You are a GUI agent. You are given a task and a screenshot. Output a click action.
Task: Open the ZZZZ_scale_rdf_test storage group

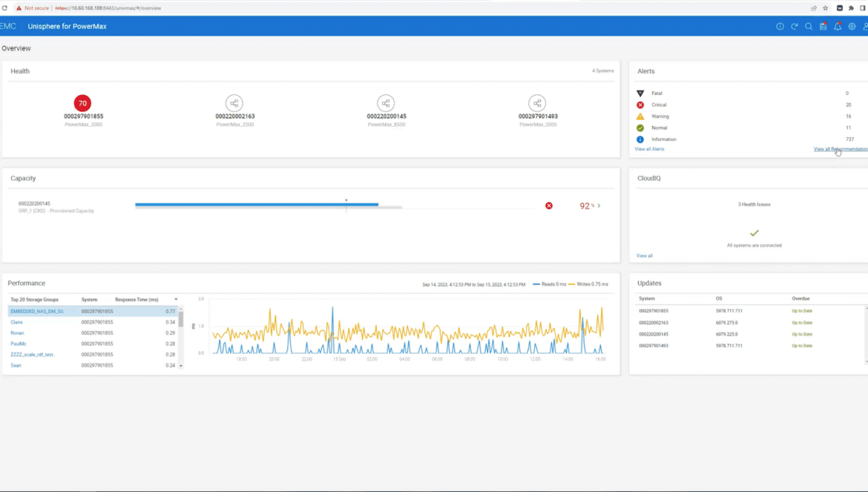coord(33,355)
